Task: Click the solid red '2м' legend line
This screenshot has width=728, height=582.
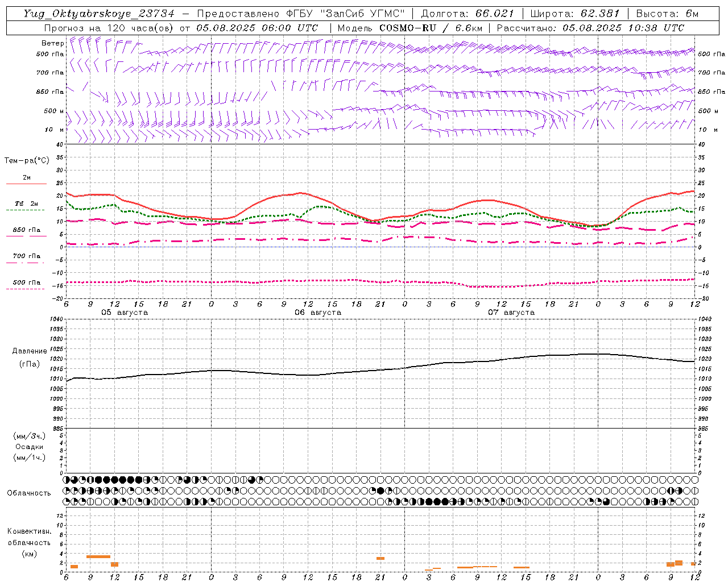Action: 26,184
